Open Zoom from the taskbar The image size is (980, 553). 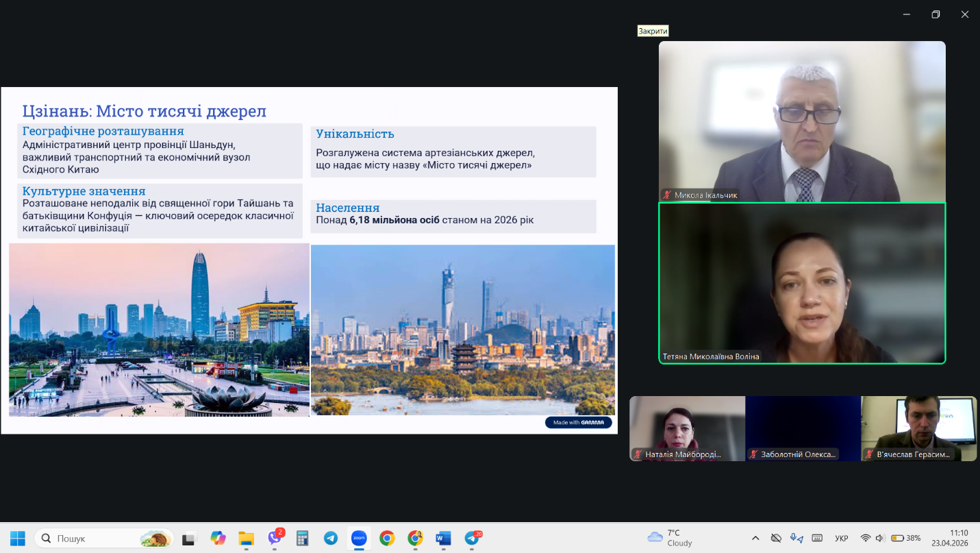(359, 539)
